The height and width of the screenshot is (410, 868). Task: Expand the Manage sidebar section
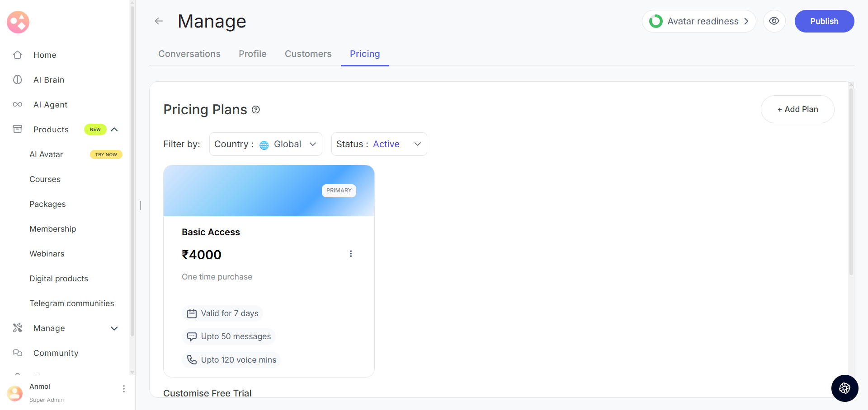[x=114, y=328]
